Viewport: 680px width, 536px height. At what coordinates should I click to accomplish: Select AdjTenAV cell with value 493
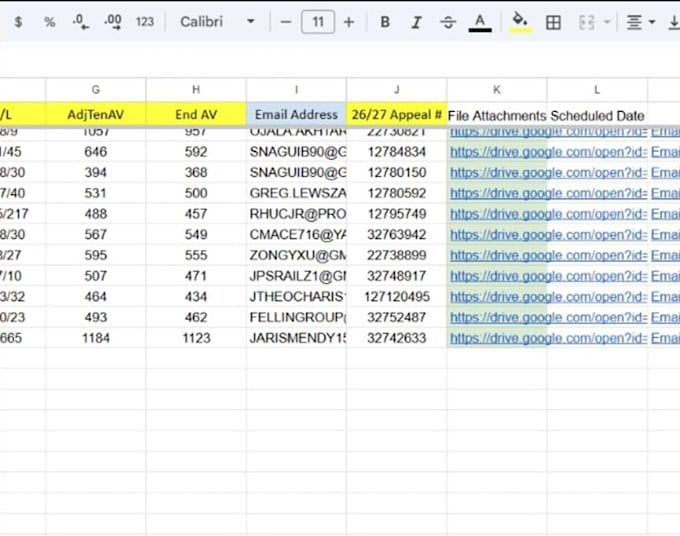coord(96,317)
